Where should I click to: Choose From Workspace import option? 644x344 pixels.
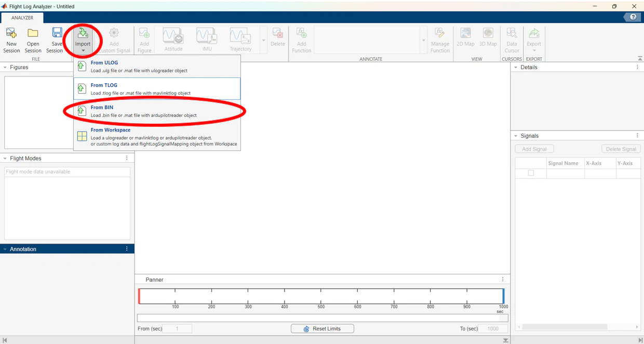[157, 137]
